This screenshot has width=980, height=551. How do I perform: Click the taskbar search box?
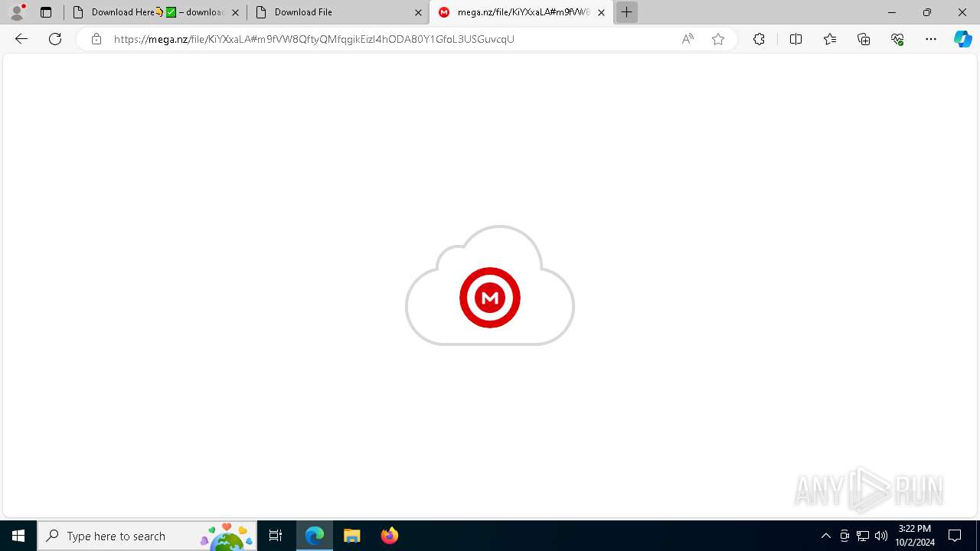[147, 536]
